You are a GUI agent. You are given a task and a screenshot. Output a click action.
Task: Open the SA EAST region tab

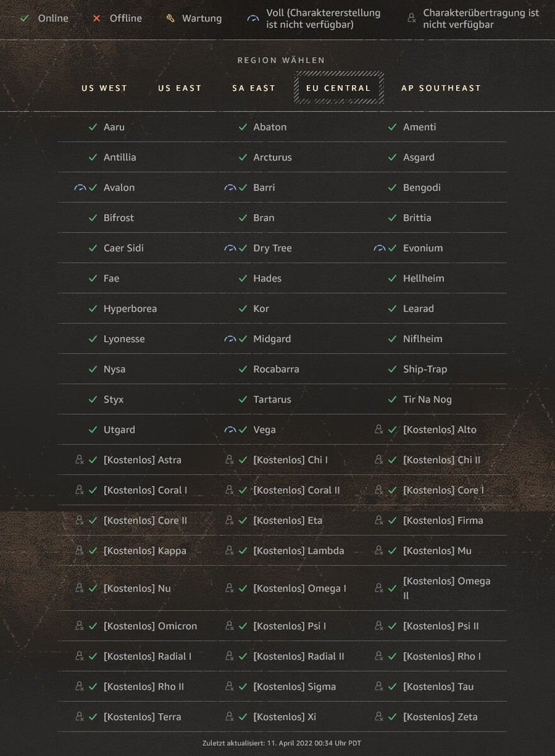[254, 88]
